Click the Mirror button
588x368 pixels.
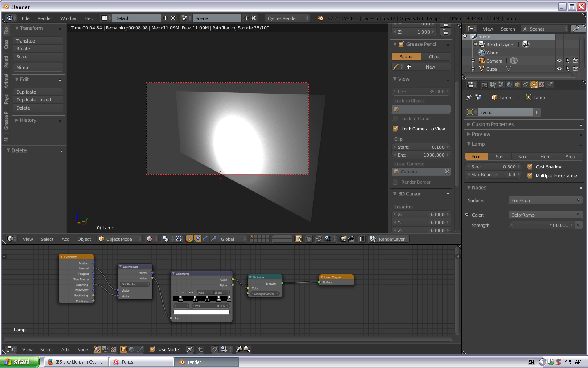[38, 67]
